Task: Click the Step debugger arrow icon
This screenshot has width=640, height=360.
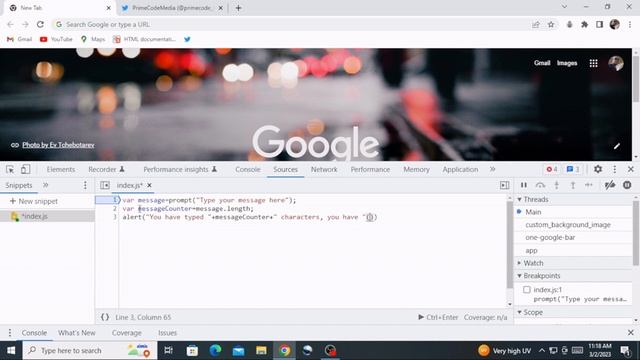Action: click(x=589, y=185)
